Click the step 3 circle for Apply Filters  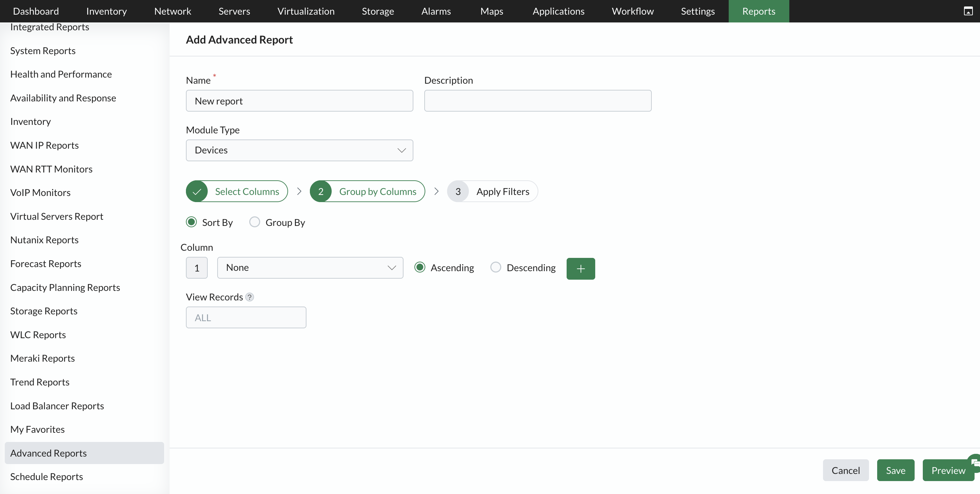(x=458, y=192)
